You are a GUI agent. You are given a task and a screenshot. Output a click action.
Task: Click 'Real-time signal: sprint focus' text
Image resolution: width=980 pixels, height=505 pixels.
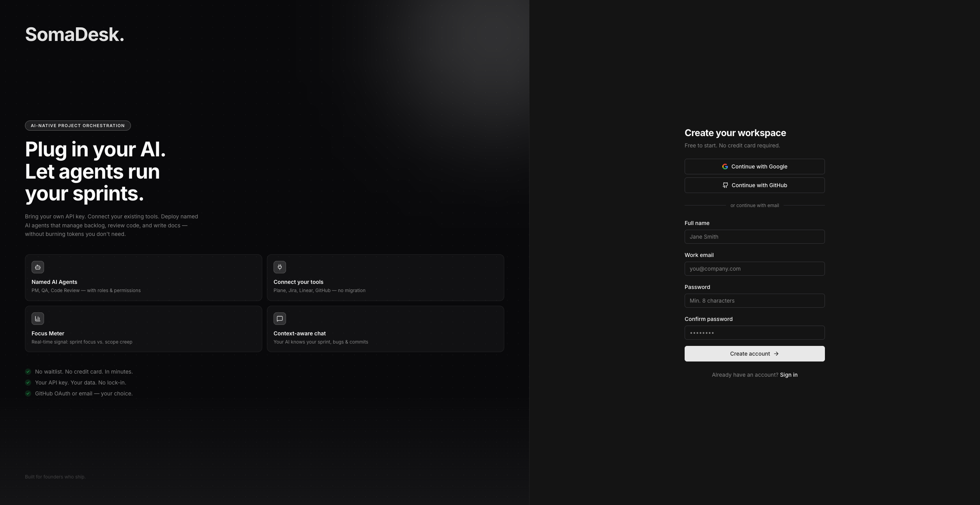(x=82, y=342)
